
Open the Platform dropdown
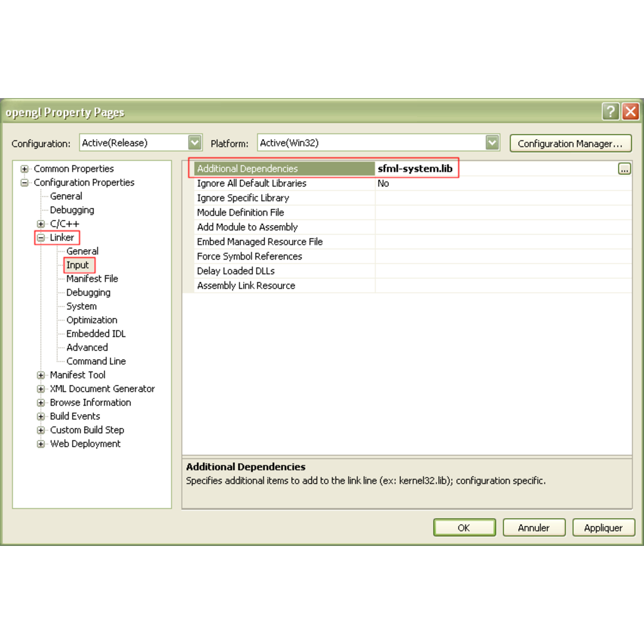tap(492, 143)
